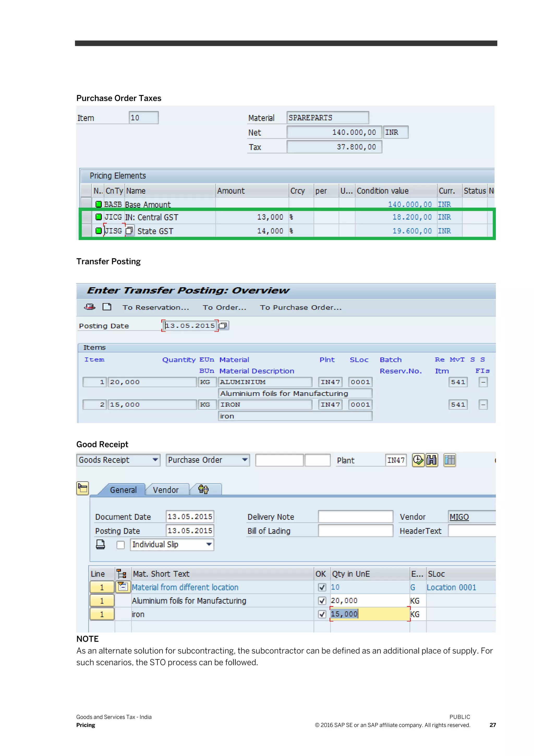
Task: Click the HeaderText input field
Action: pyautogui.click(x=472, y=531)
